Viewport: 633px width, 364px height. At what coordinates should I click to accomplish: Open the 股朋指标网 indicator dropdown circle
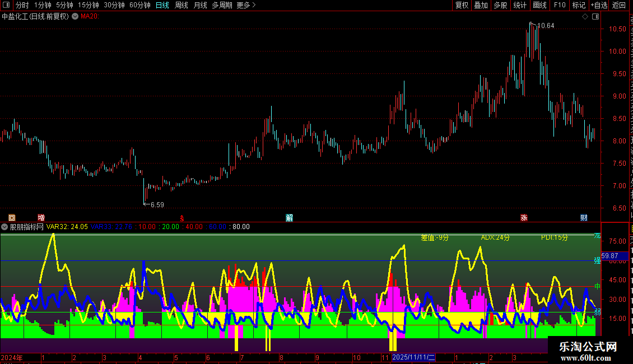[x=4, y=227]
